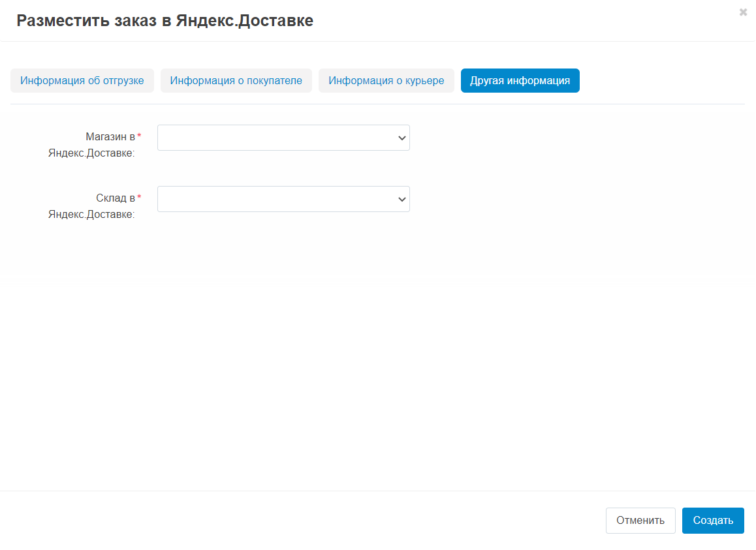Click the red asterisk beside the Магазин label
Screen dimensions: 756x550
pos(139,136)
